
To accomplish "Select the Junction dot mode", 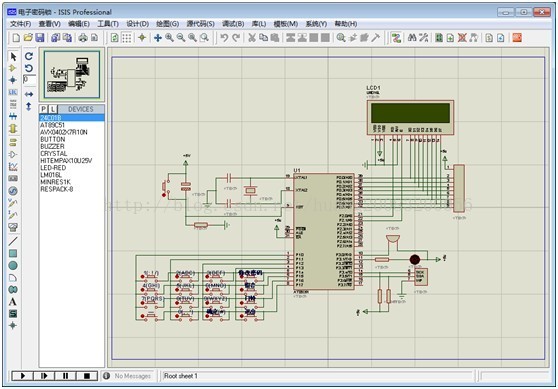I will click(x=13, y=80).
